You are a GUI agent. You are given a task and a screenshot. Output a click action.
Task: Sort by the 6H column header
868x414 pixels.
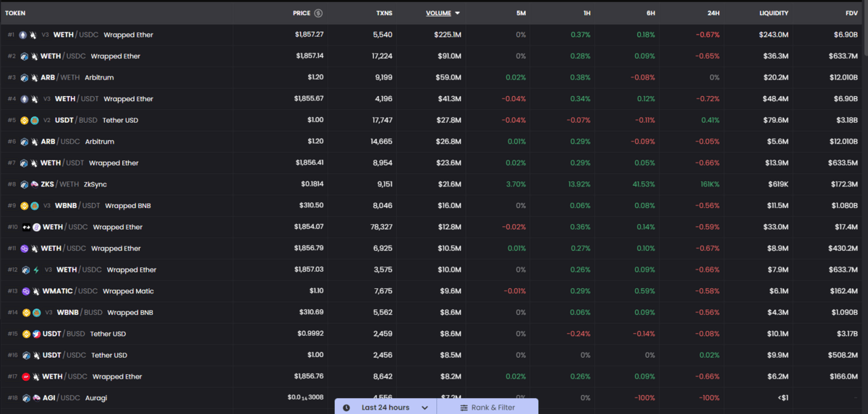pyautogui.click(x=650, y=13)
